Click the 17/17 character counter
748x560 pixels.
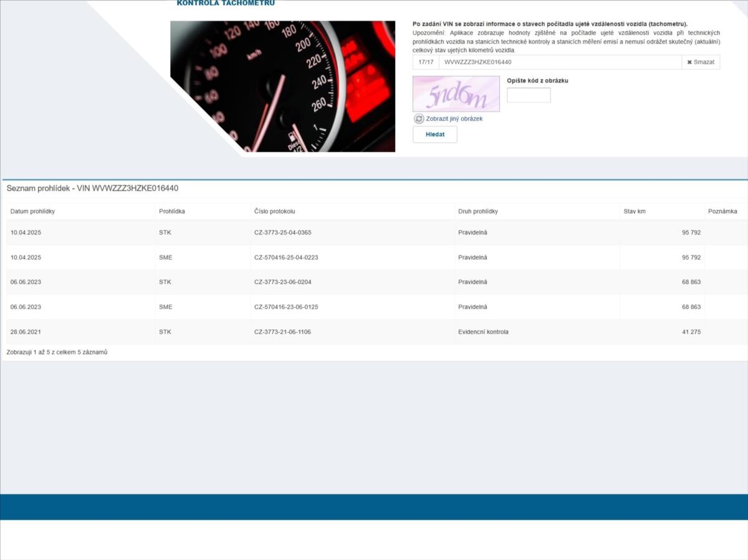pos(426,62)
